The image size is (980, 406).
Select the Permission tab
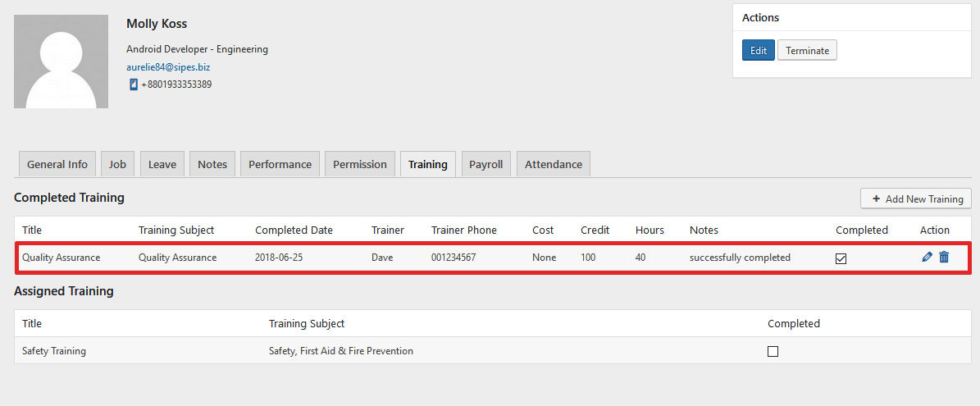point(360,164)
